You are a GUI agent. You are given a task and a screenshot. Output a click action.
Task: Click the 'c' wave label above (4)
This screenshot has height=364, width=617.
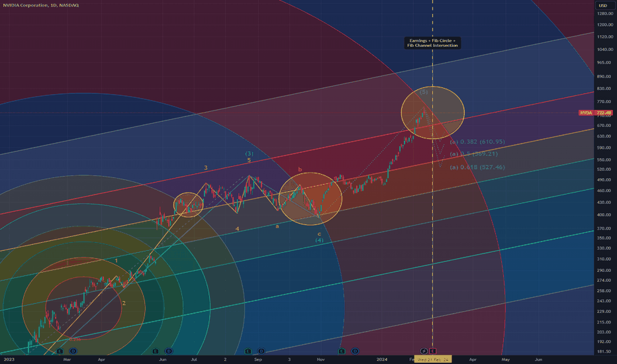pyautogui.click(x=319, y=234)
